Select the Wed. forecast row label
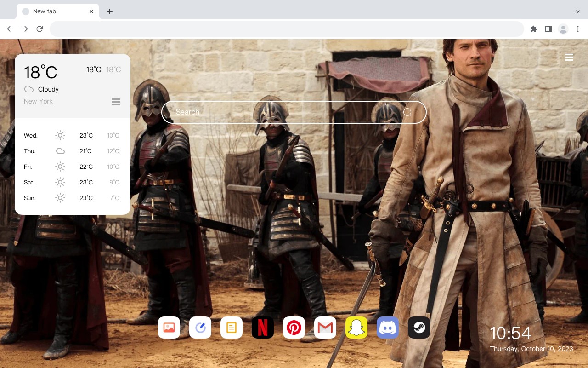Screen dimensions: 588x368 click(31, 135)
